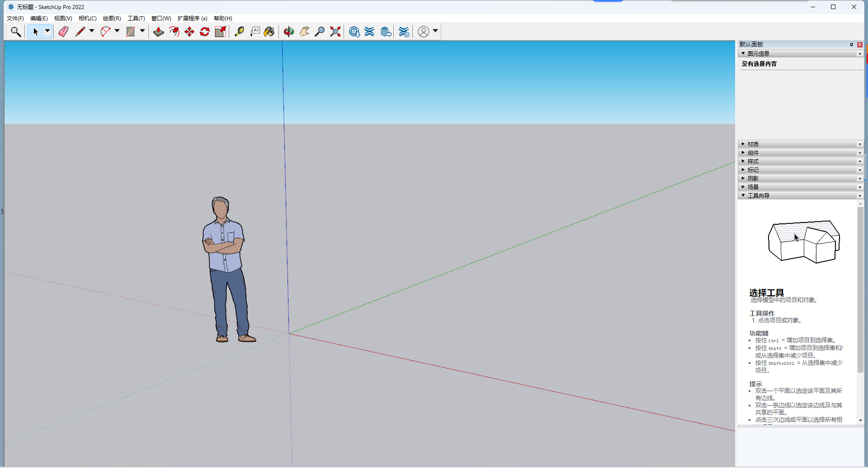Collapse the 图元信息 panel
Screen dimensions: 868x468
(x=744, y=53)
